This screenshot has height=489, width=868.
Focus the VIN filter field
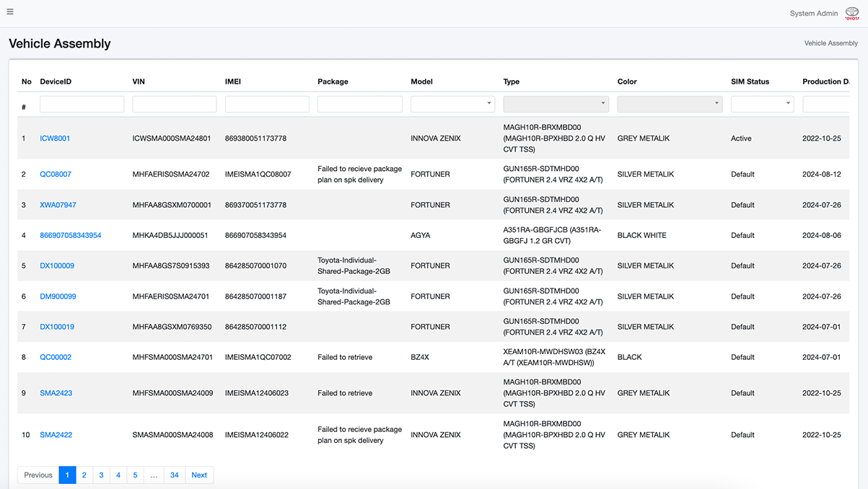[x=175, y=104]
